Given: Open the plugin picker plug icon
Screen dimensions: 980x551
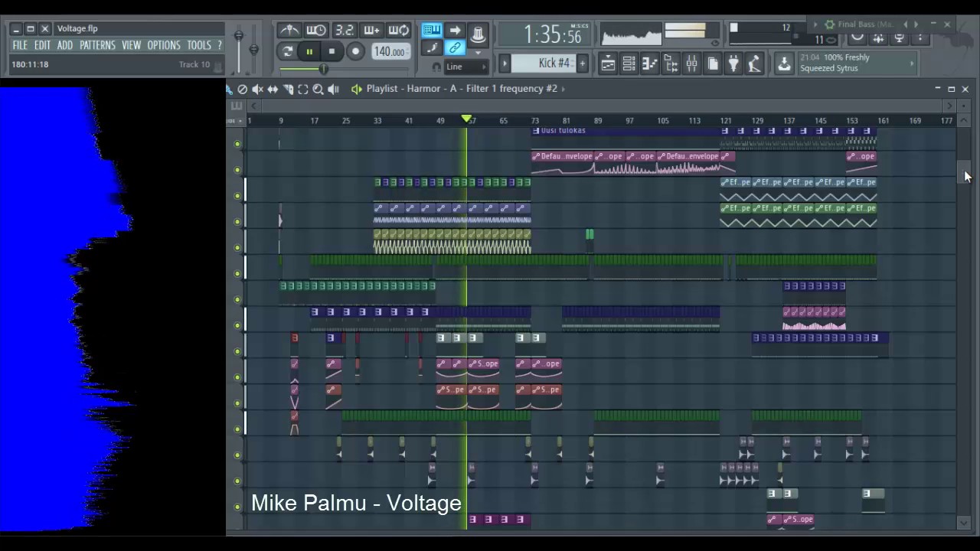Looking at the screenshot, I should [x=733, y=64].
